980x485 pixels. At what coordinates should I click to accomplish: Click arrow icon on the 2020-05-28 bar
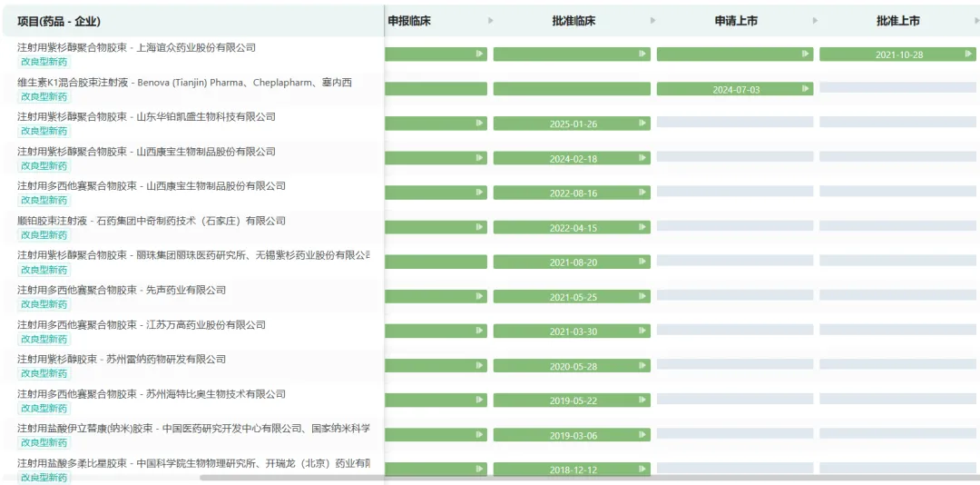coord(642,366)
